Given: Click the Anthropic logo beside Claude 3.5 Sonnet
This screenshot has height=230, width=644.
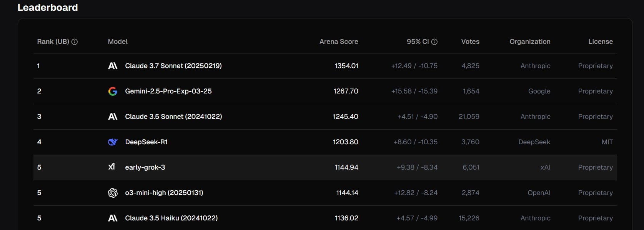Looking at the screenshot, I should click(x=113, y=117).
